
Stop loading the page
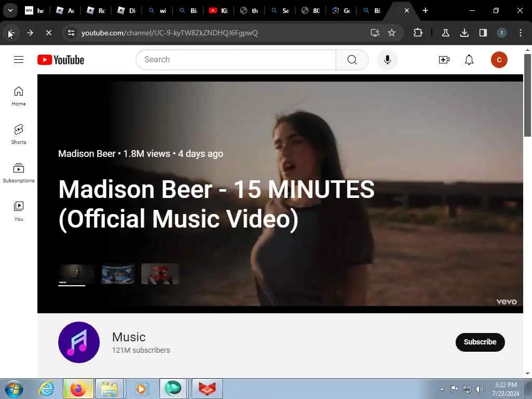tap(48, 33)
